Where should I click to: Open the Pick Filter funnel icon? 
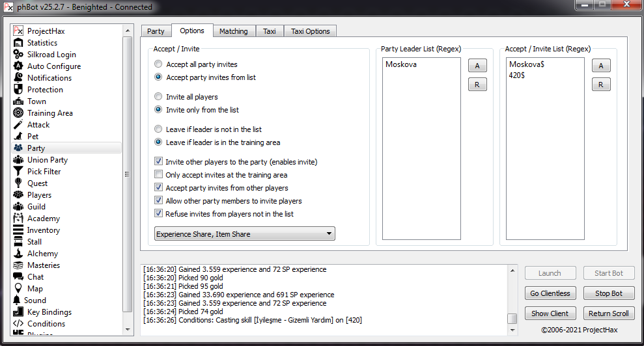(18, 172)
